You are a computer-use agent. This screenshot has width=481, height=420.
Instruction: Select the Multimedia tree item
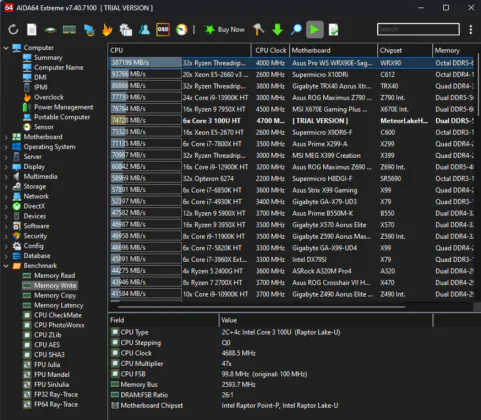point(40,176)
